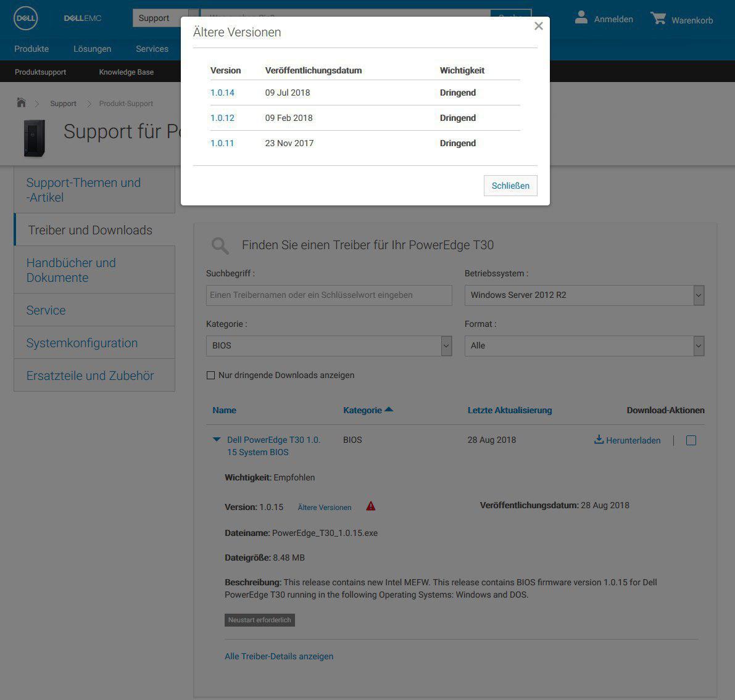Open 'Ersatzteile und Zubehör' sidebar tab
The width and height of the screenshot is (735, 700).
(94, 376)
